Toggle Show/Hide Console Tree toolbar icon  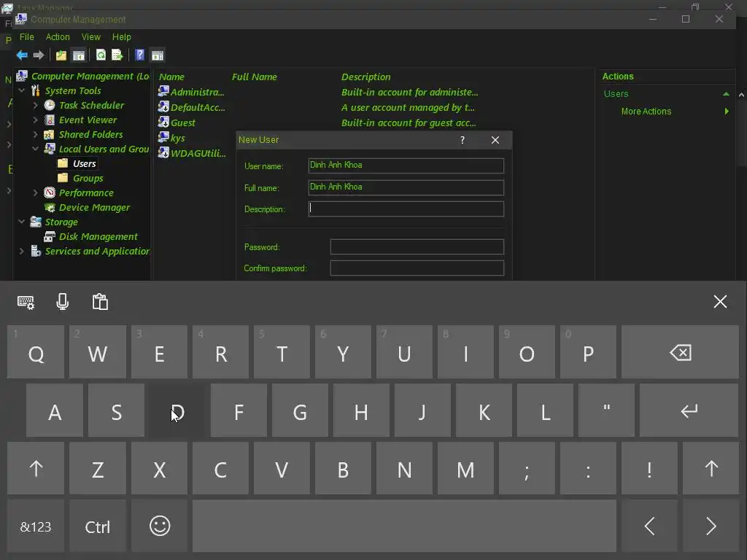click(79, 55)
